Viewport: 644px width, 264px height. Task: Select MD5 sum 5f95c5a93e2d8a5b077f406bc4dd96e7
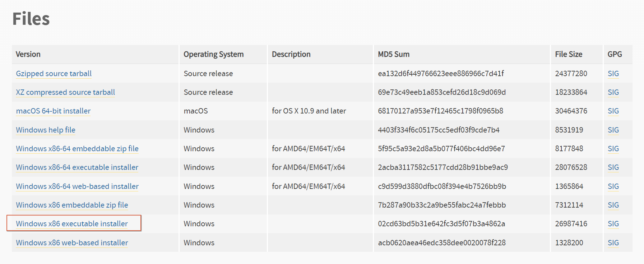pyautogui.click(x=441, y=149)
